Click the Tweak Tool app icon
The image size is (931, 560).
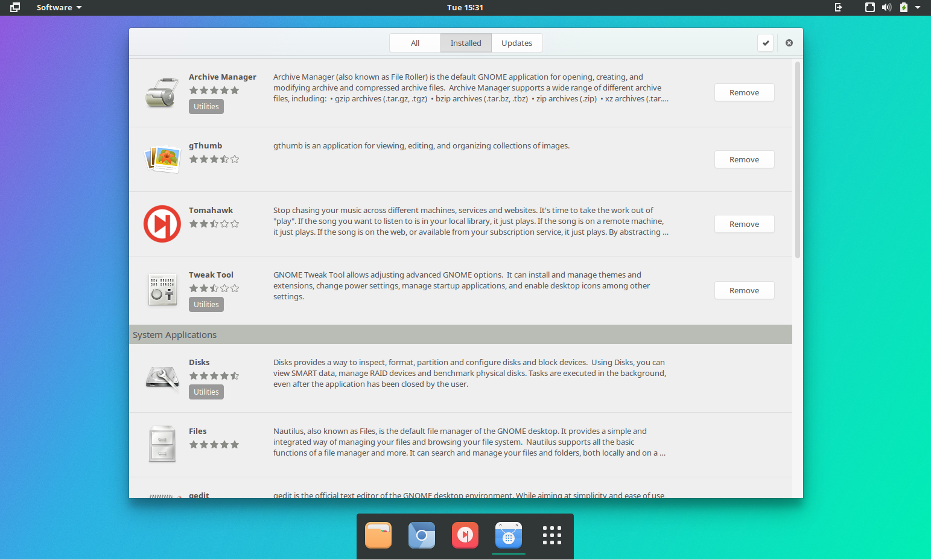click(162, 290)
